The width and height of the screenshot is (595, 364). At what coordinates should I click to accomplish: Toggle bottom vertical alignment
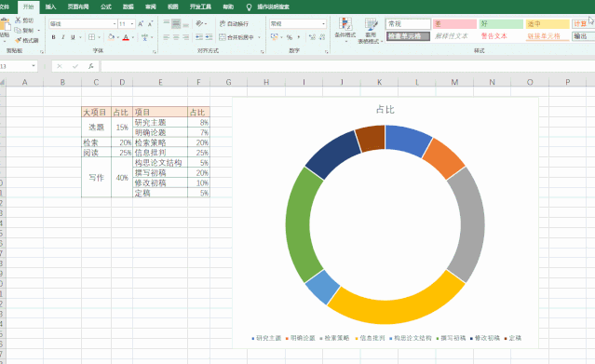coord(185,24)
